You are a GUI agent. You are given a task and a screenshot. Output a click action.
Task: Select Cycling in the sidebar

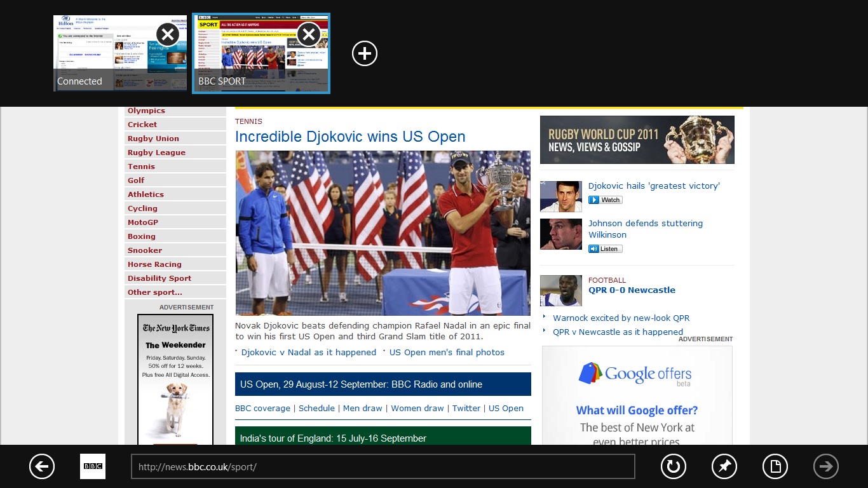pyautogui.click(x=142, y=208)
